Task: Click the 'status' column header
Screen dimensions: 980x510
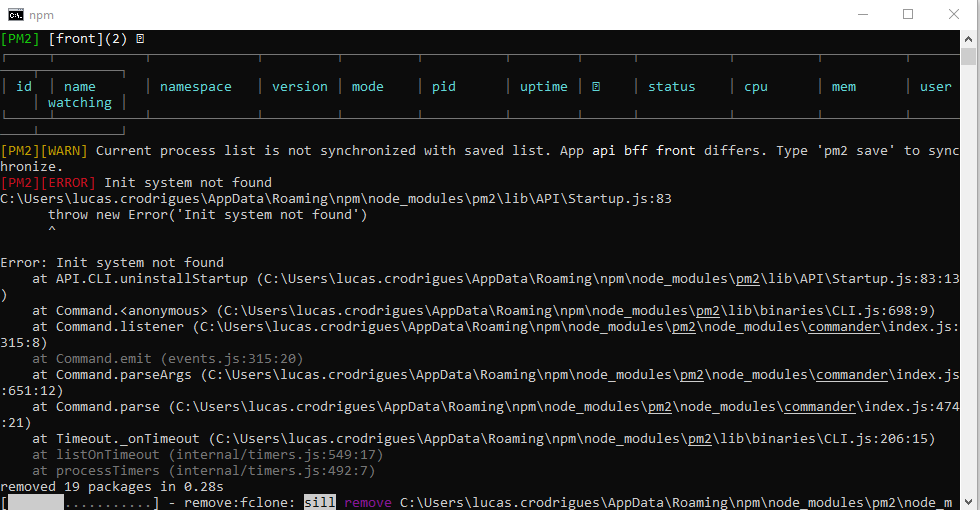Action: point(672,87)
